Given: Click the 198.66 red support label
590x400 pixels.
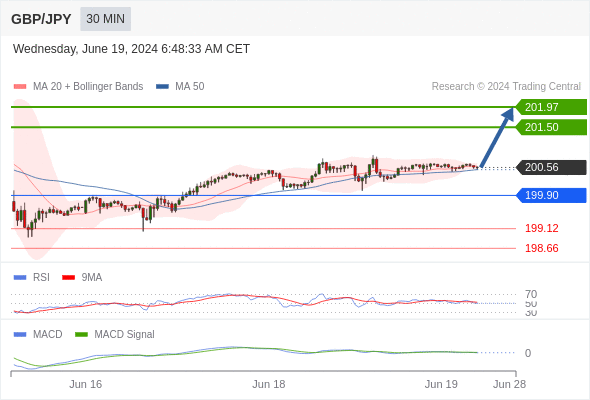Looking at the screenshot, I should click(541, 248).
